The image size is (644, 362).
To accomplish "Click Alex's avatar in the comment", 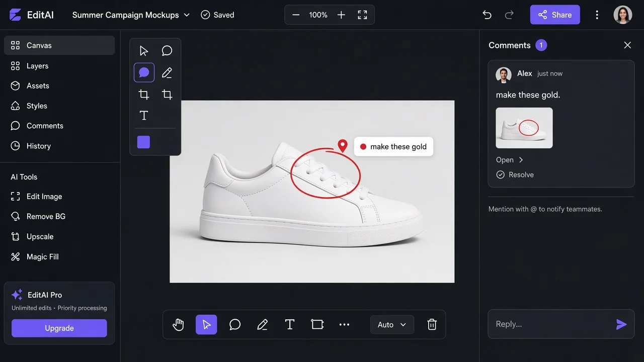I will pos(504,75).
